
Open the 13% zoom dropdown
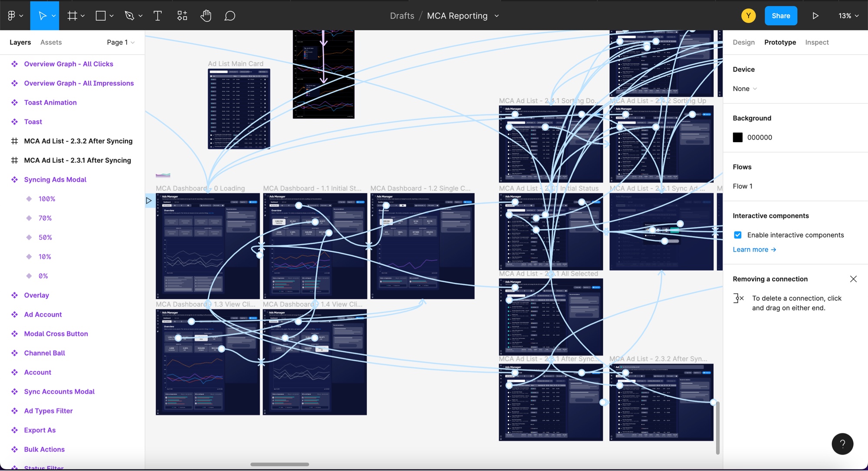point(848,16)
